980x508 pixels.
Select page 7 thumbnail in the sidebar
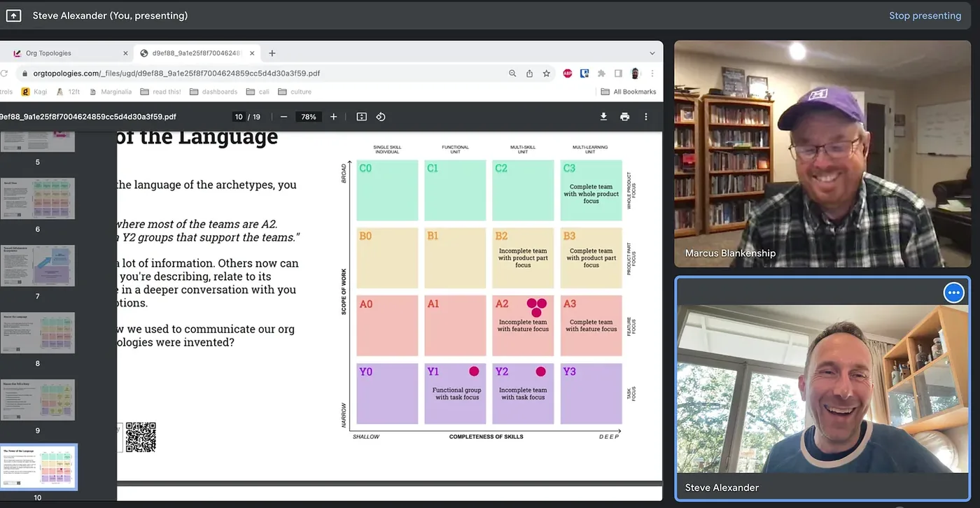38,265
